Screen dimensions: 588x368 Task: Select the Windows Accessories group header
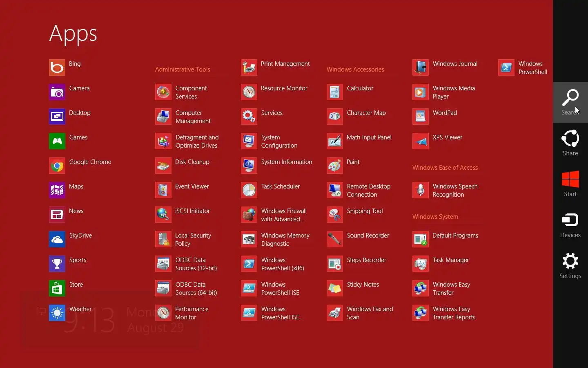[355, 70]
